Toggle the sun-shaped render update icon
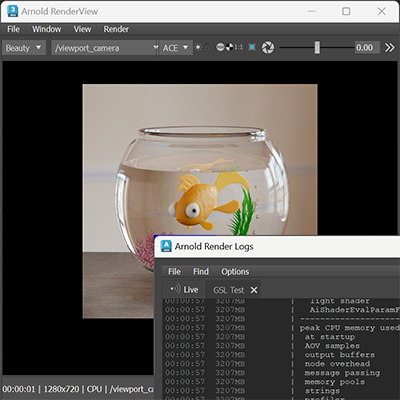Screen dimensions: 400x400 198,47
